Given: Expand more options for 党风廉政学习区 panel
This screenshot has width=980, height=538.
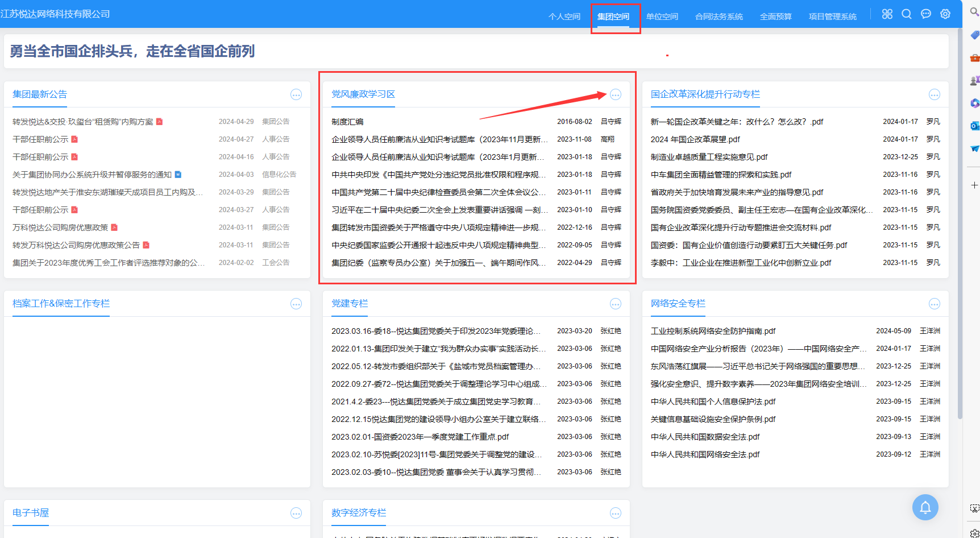Looking at the screenshot, I should (x=616, y=95).
